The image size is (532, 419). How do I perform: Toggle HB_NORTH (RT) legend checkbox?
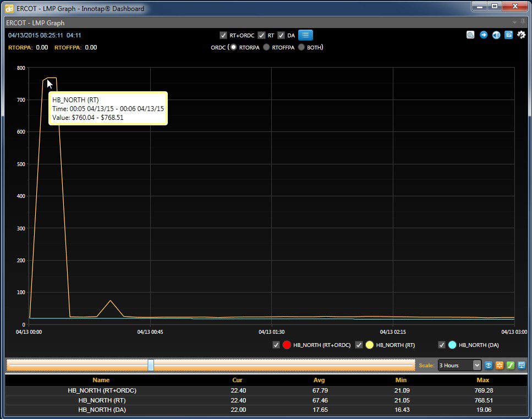tap(359, 345)
